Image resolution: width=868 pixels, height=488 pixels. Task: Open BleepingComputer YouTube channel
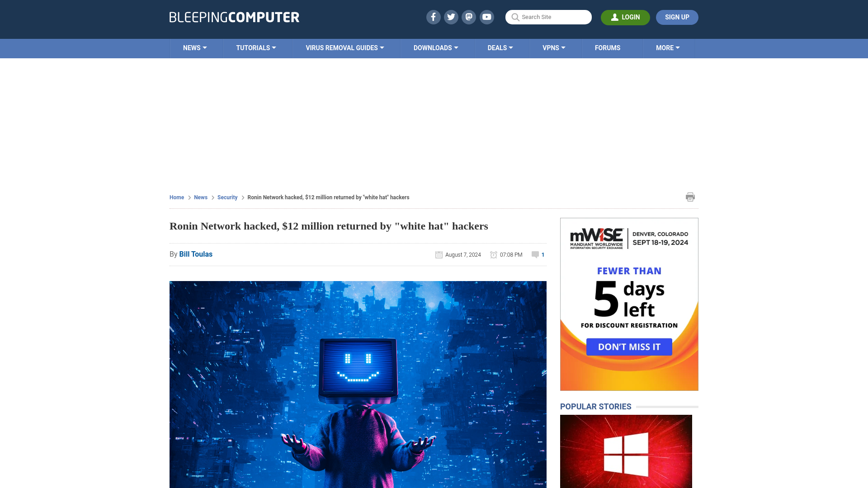click(x=487, y=17)
